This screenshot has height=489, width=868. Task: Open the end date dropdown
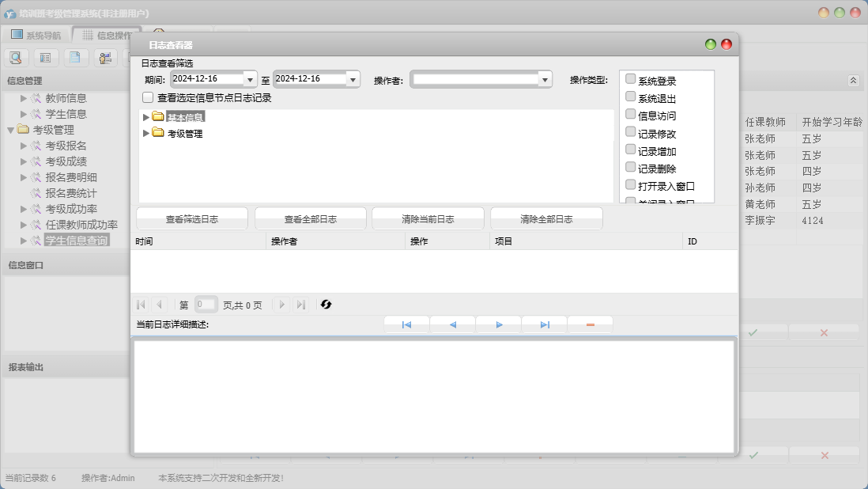(x=353, y=80)
